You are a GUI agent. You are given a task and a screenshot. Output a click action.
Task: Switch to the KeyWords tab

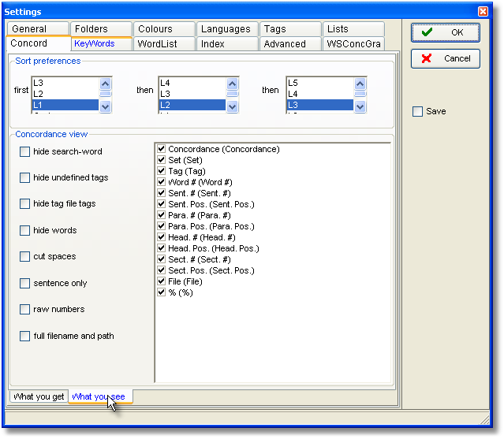point(101,43)
